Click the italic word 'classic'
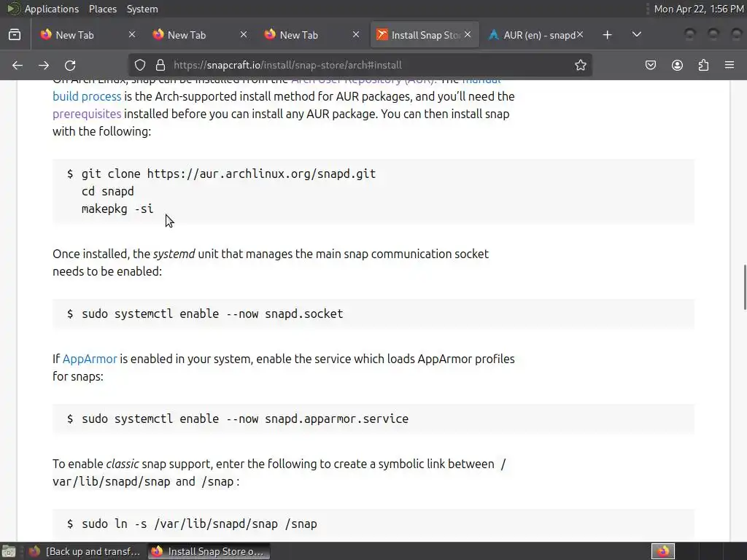 click(x=123, y=464)
